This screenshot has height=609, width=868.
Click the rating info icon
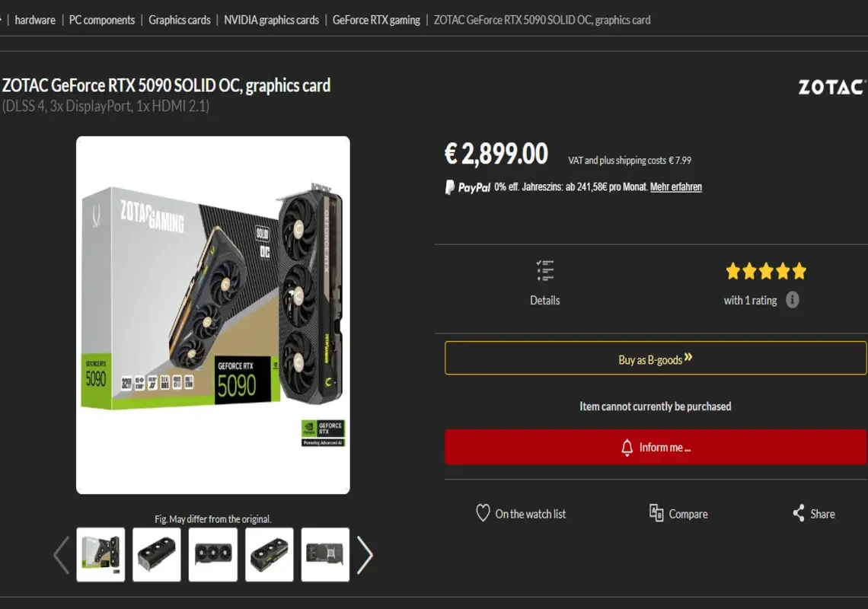click(792, 300)
